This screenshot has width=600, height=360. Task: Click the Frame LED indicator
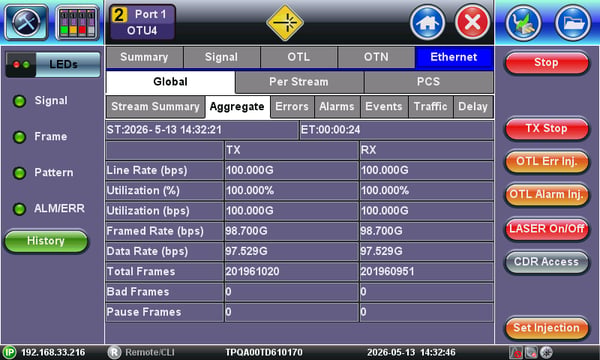click(x=20, y=137)
